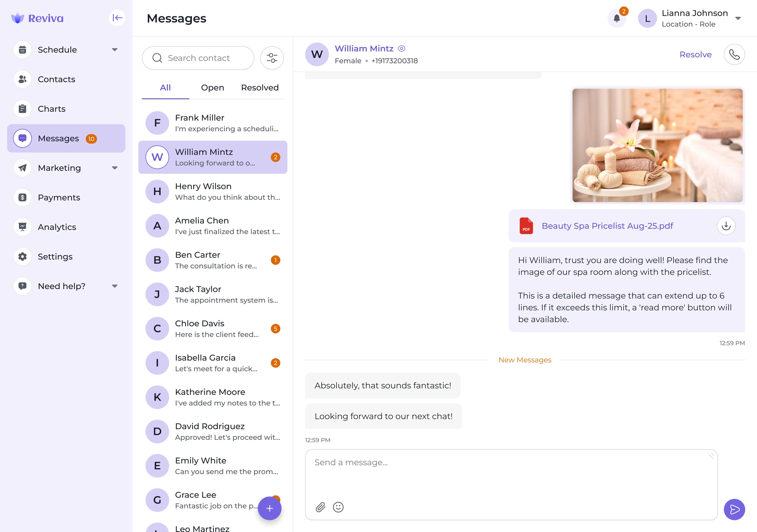Expand the Marketing menu
The height and width of the screenshot is (532, 757).
(x=115, y=168)
